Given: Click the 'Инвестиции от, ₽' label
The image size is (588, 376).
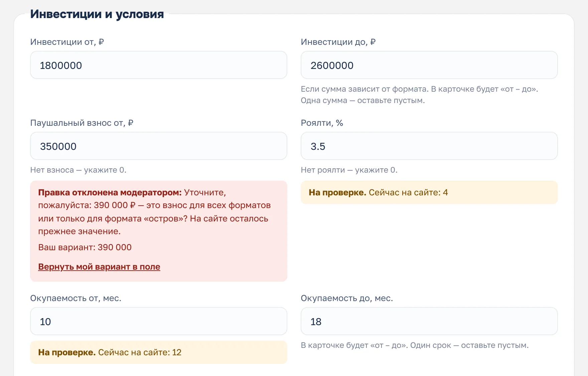Looking at the screenshot, I should pyautogui.click(x=67, y=42).
